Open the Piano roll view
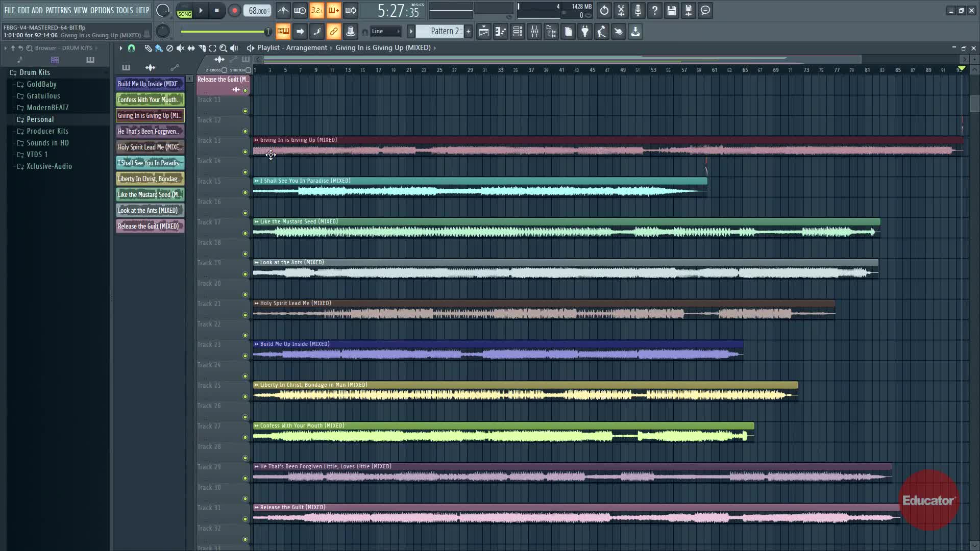The width and height of the screenshot is (980, 551). (x=501, y=32)
